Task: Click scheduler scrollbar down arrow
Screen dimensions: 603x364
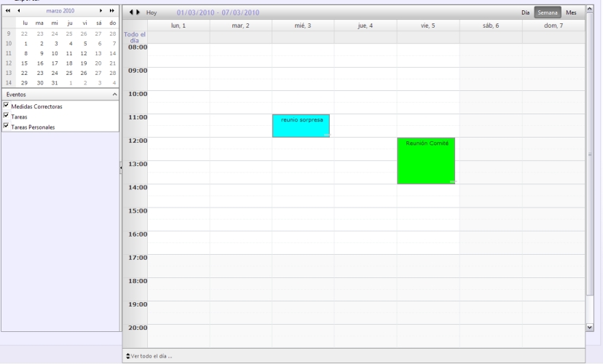Action: (590, 327)
